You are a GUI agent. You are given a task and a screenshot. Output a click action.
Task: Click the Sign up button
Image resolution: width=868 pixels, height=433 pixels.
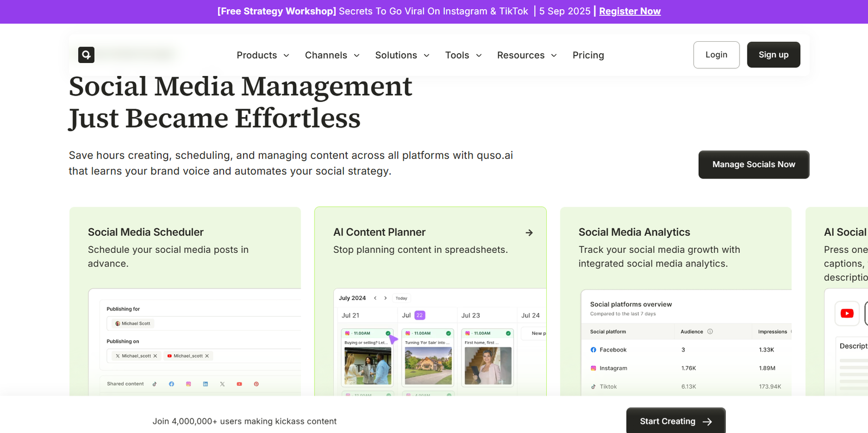click(773, 55)
